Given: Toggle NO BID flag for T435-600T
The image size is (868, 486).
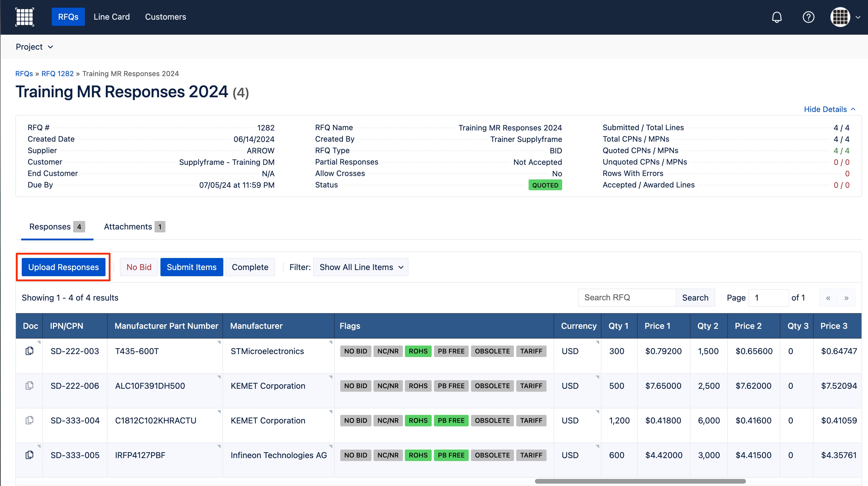Looking at the screenshot, I should click(x=356, y=351).
